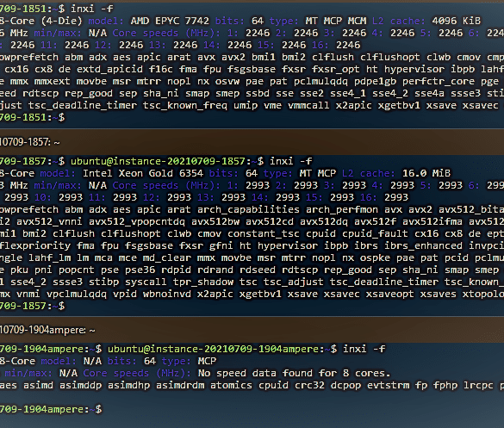Click 'clflushopt' flag in AMD terminal

pos(390,57)
